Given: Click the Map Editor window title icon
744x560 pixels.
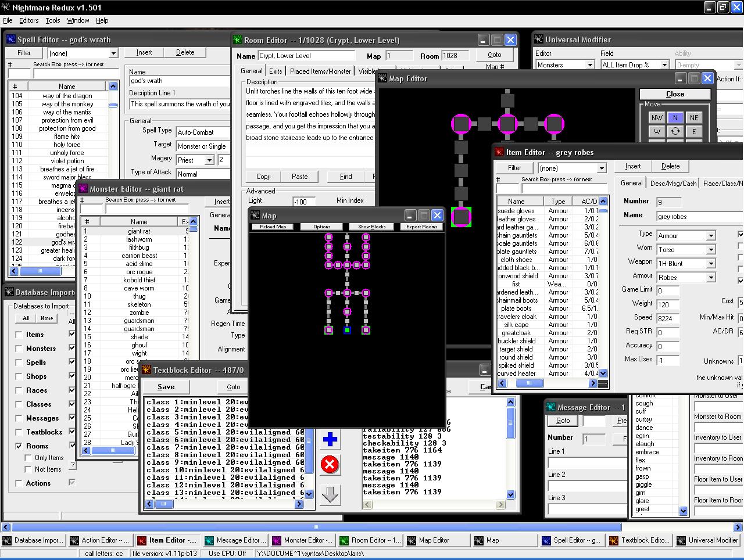Looking at the screenshot, I should coord(382,78).
